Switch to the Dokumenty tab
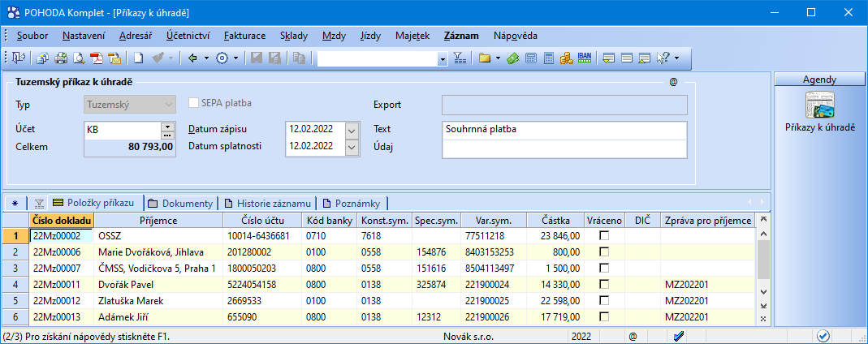Screen dimensions: 868x344 tap(180, 203)
